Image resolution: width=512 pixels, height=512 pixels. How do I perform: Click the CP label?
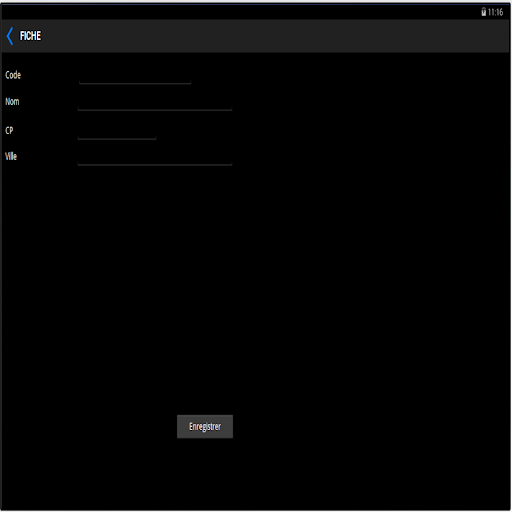pyautogui.click(x=9, y=130)
